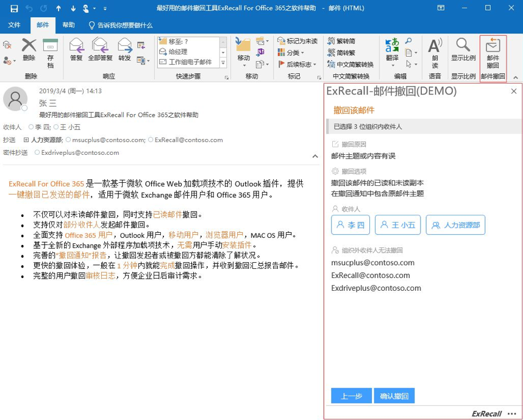Click the 已选择 3 位组织内收件人 status bar
This screenshot has width=523, height=420.
click(424, 126)
